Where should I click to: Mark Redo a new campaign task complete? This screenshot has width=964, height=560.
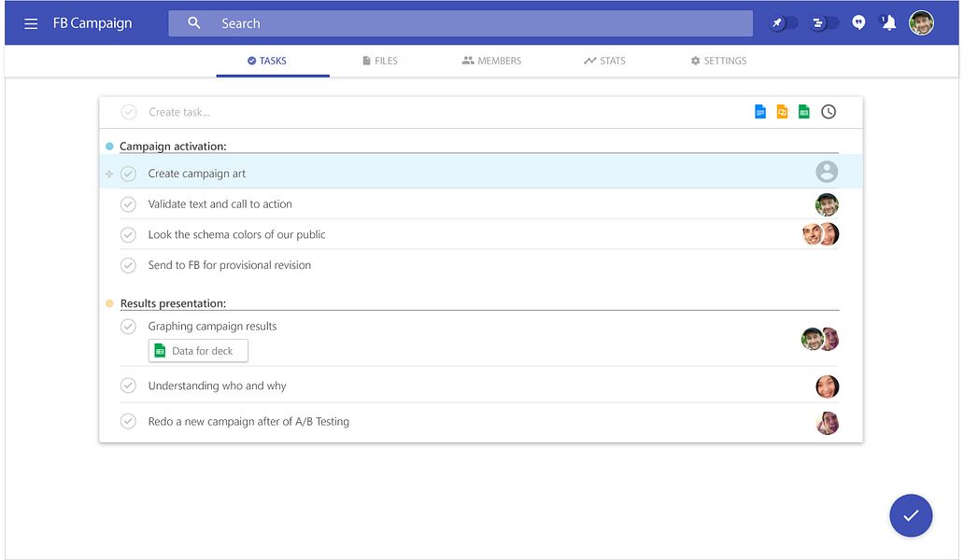128,421
